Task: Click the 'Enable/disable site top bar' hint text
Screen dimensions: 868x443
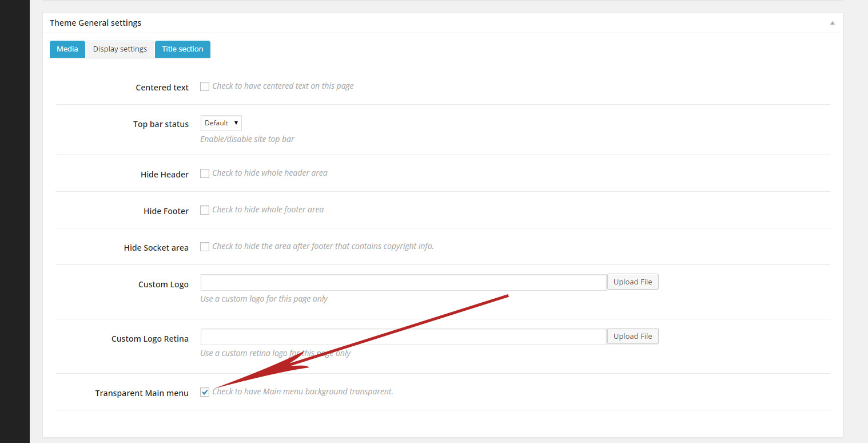Action: (247, 139)
